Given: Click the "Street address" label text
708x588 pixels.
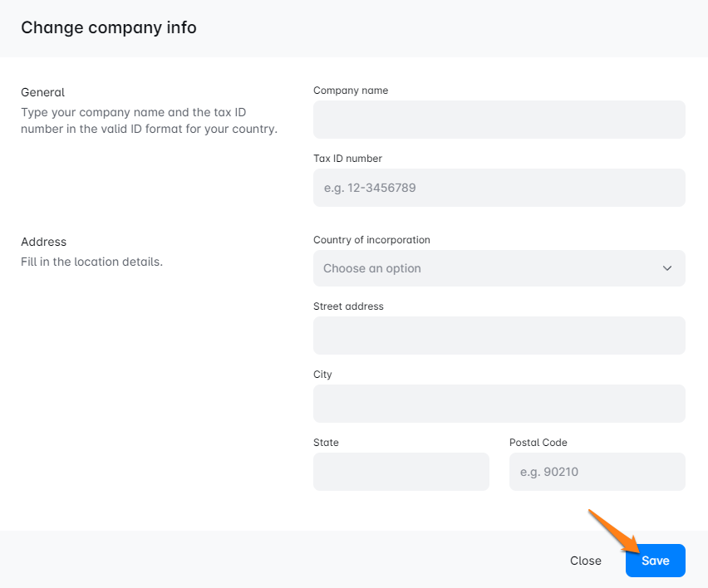Looking at the screenshot, I should click(x=348, y=306).
